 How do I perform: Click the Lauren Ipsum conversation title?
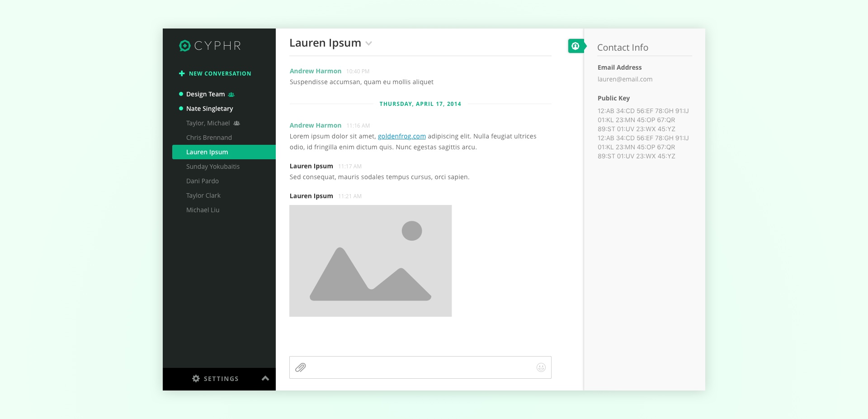click(x=325, y=43)
